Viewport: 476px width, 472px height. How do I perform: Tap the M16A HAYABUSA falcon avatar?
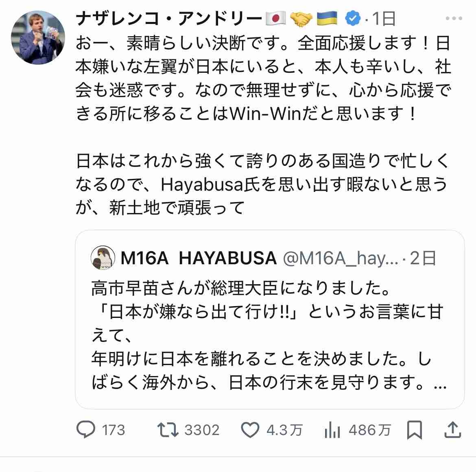click(x=102, y=258)
